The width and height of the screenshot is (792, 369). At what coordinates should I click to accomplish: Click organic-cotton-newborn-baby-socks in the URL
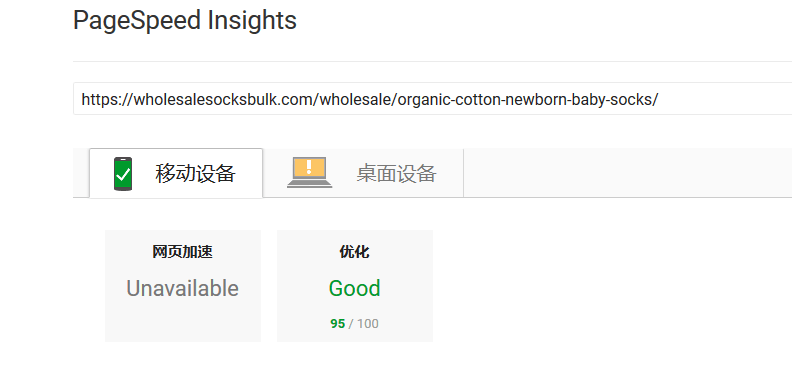pos(526,99)
